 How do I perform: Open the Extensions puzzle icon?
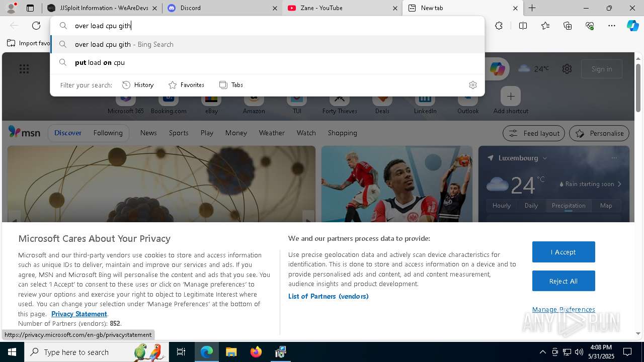click(x=499, y=26)
